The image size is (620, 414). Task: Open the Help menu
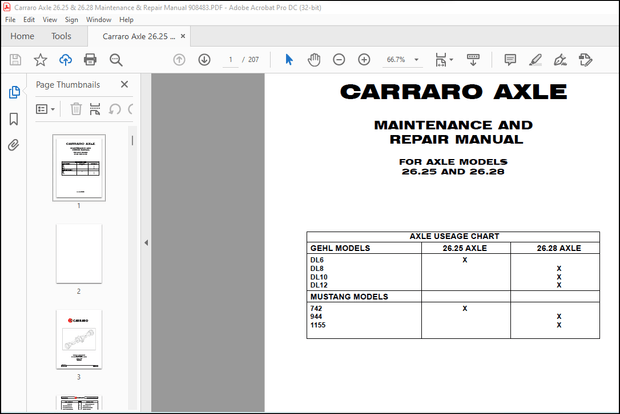(127, 19)
